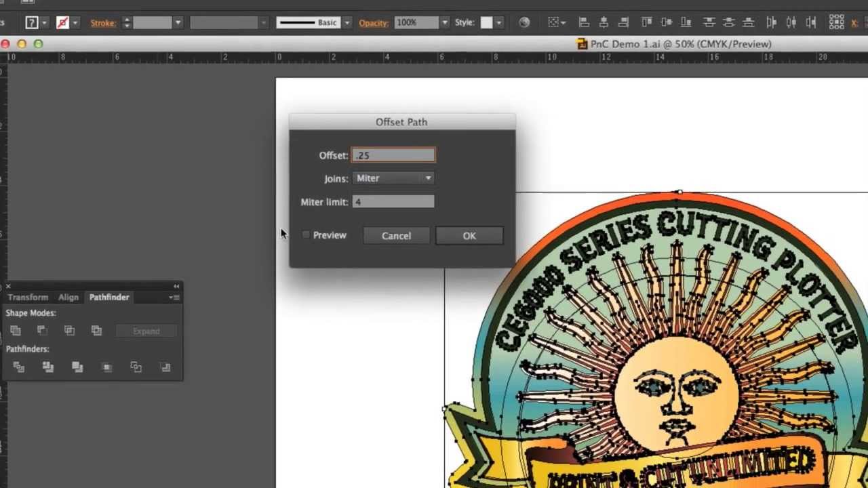Click the orange Stroke label link
Image resolution: width=868 pixels, height=488 pixels.
(x=103, y=23)
